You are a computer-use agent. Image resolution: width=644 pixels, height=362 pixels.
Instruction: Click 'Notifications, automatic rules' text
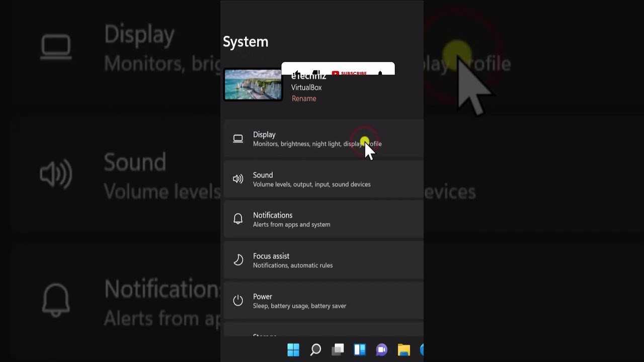click(293, 265)
